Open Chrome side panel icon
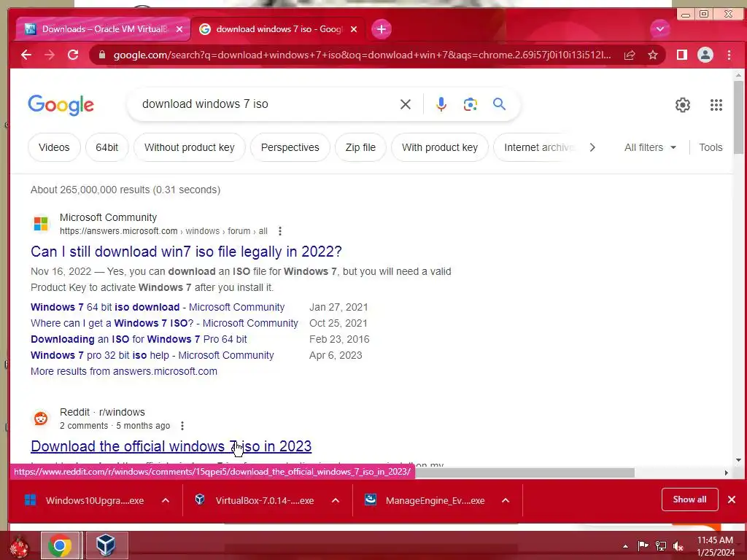Image resolution: width=747 pixels, height=560 pixels. click(x=682, y=55)
